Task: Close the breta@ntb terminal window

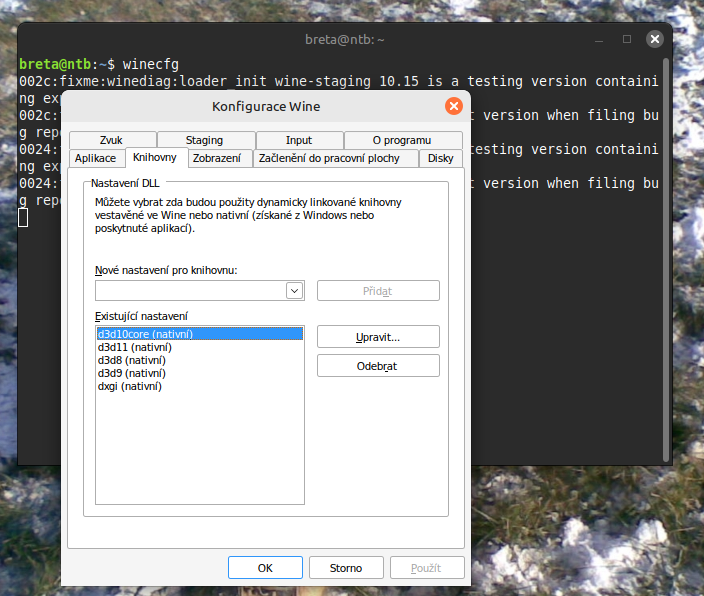Action: pyautogui.click(x=655, y=39)
